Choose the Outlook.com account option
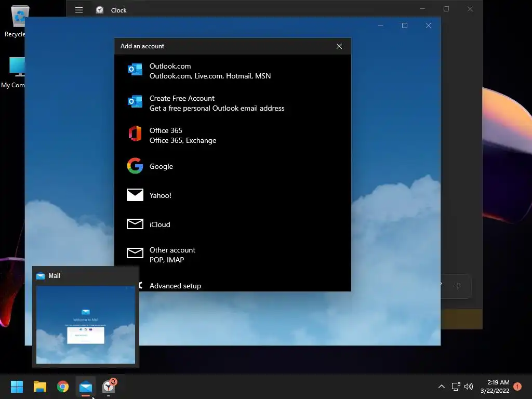Image resolution: width=532 pixels, height=399 pixels. click(x=233, y=71)
